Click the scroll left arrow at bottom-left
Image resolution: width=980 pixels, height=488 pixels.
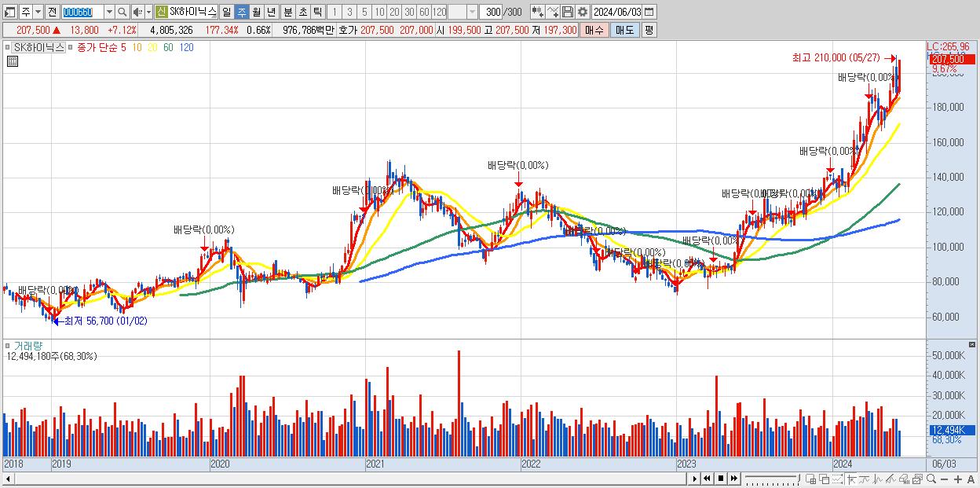[8, 479]
